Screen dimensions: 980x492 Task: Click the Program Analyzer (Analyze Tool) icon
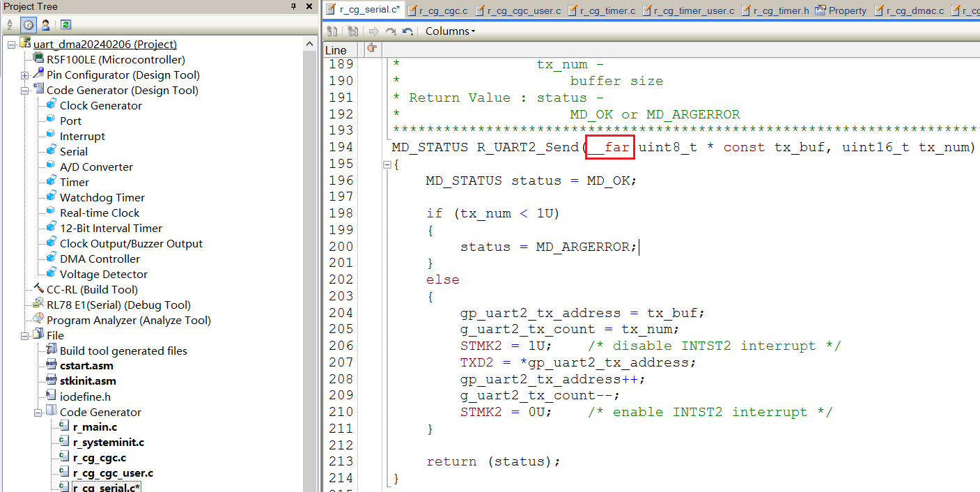pos(39,319)
